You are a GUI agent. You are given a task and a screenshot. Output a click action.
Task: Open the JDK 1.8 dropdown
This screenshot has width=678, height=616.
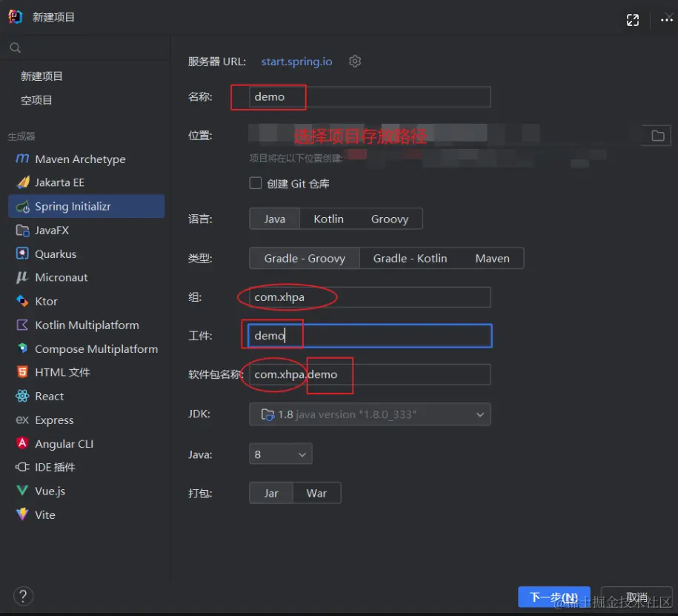click(370, 414)
